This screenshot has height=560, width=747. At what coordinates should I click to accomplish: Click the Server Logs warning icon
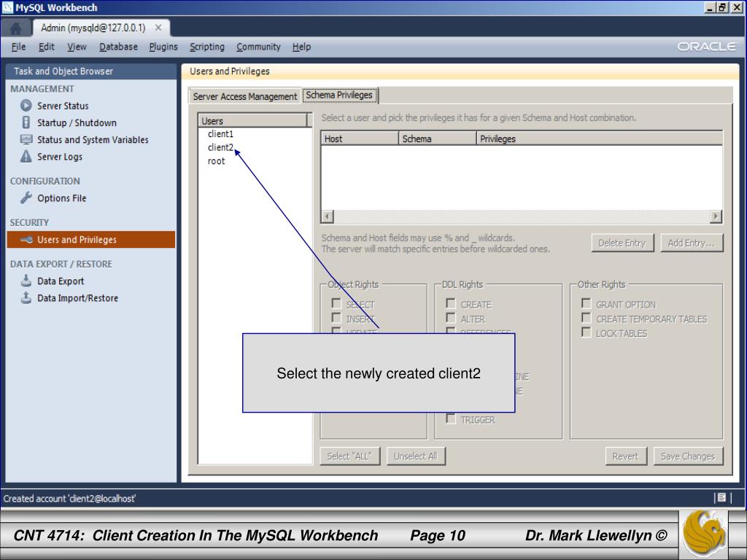point(26,156)
